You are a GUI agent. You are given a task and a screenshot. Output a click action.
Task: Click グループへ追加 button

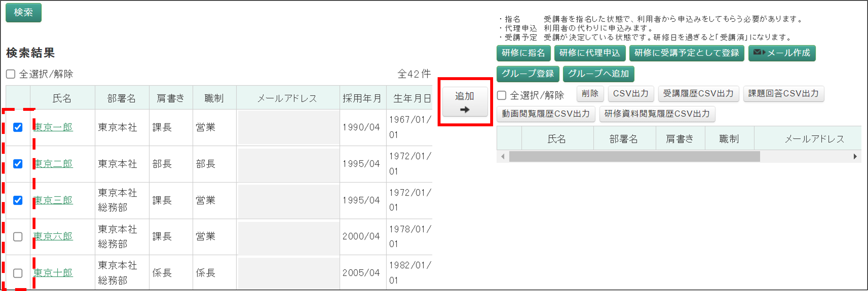598,74
